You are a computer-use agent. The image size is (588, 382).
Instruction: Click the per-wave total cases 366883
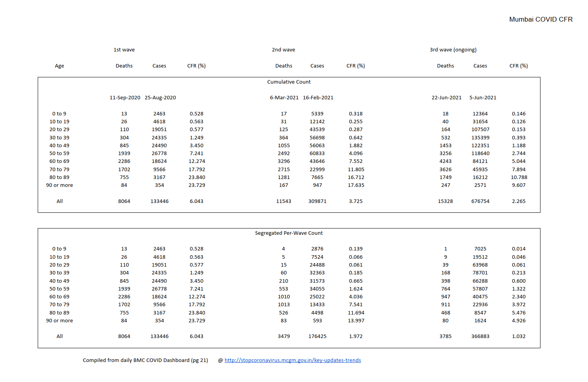[480, 336]
